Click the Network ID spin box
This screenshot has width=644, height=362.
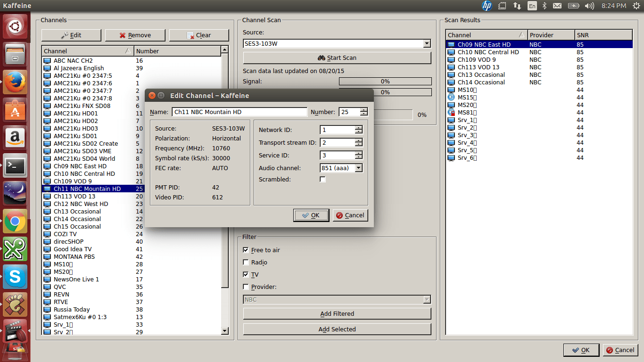[341, 130]
